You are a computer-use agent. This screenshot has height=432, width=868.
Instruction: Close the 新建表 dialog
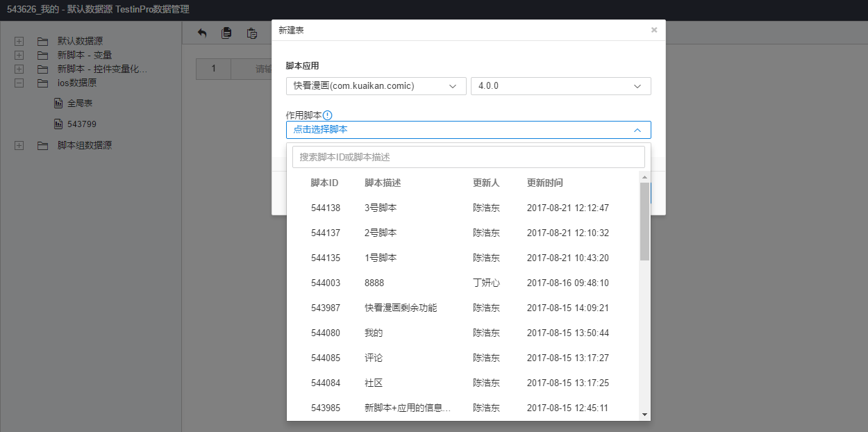(654, 30)
